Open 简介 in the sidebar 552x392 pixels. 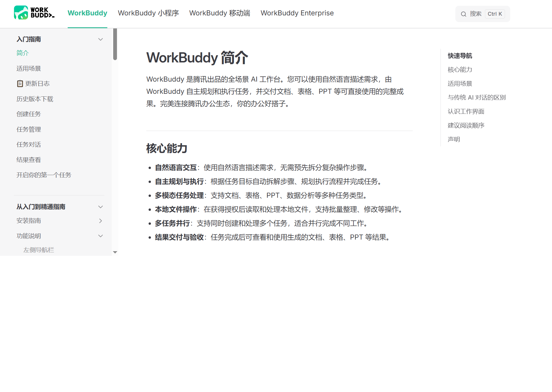[23, 53]
